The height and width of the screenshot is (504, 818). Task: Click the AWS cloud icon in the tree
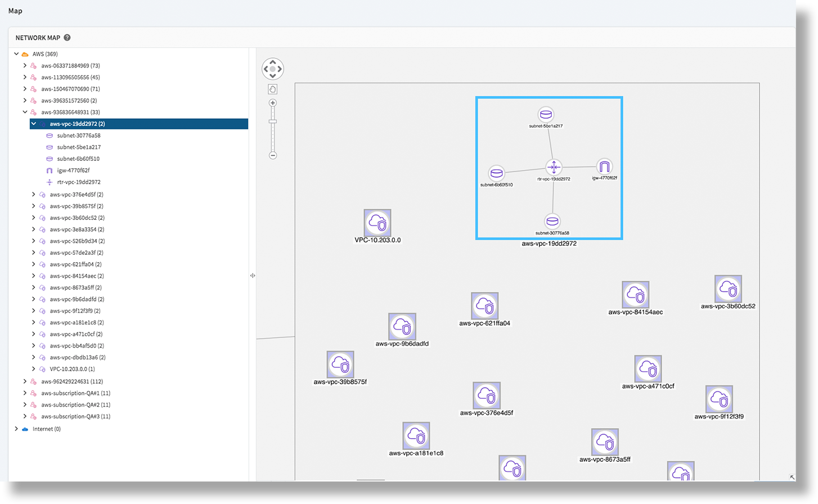point(25,54)
